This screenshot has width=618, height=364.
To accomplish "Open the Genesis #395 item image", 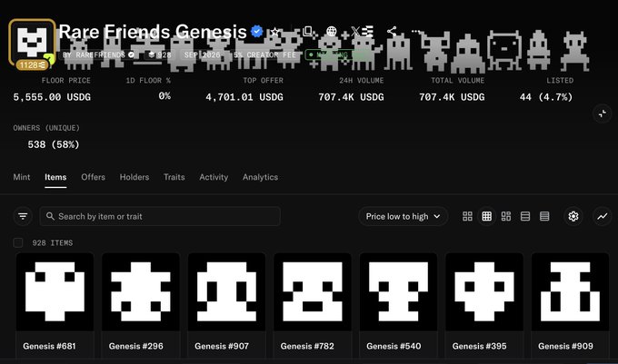I will tap(484, 291).
